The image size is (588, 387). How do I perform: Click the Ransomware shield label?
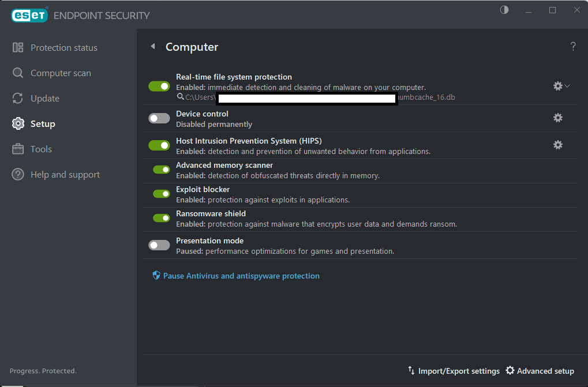(211, 213)
